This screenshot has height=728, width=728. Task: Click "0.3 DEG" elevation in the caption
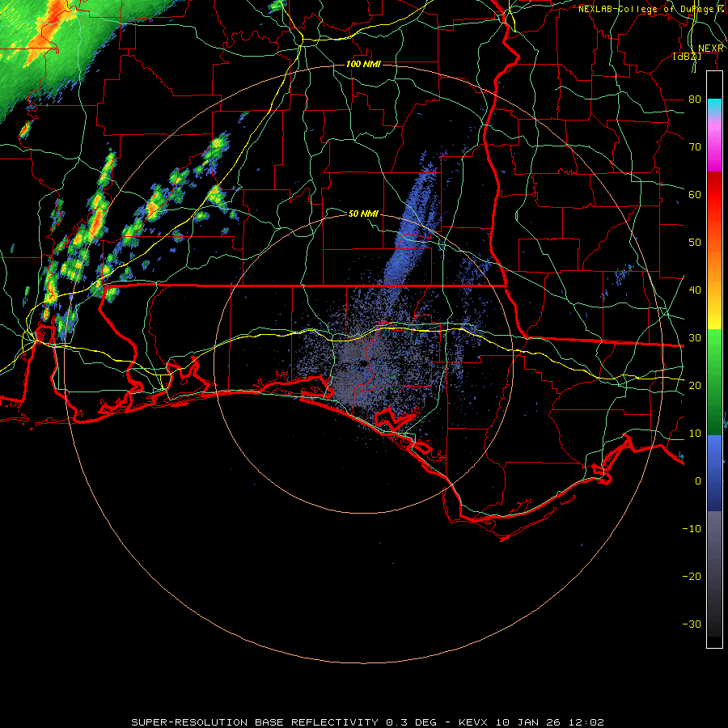coord(412,722)
